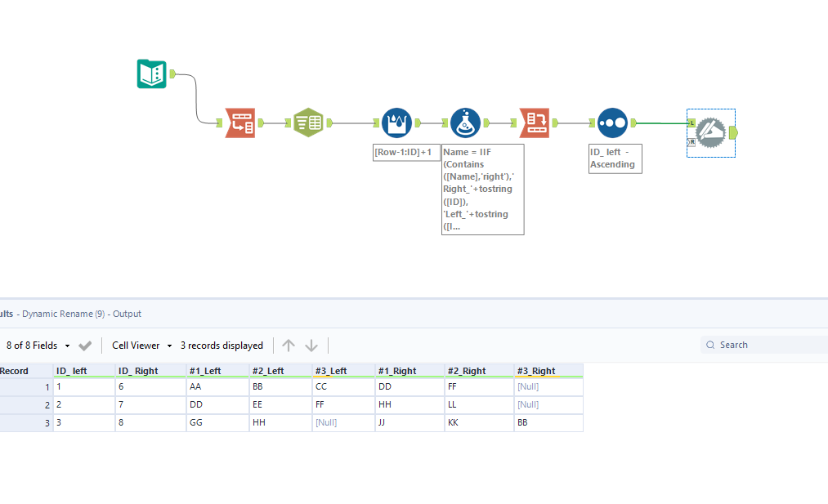Click the orange tool connected to Input Data
Viewport: 828px width, 504px height.
(240, 123)
